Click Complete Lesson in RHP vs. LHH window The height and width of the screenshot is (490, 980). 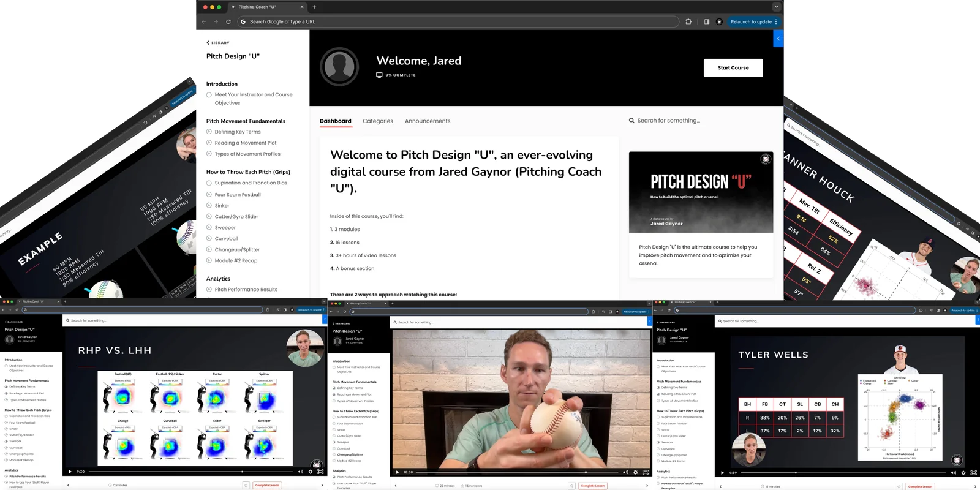point(267,485)
